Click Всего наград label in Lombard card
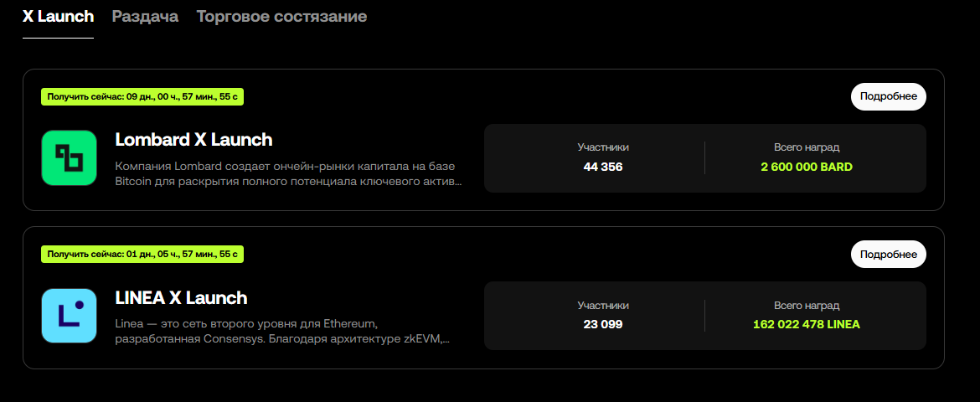Viewport: 980px width, 402px height. [x=807, y=147]
